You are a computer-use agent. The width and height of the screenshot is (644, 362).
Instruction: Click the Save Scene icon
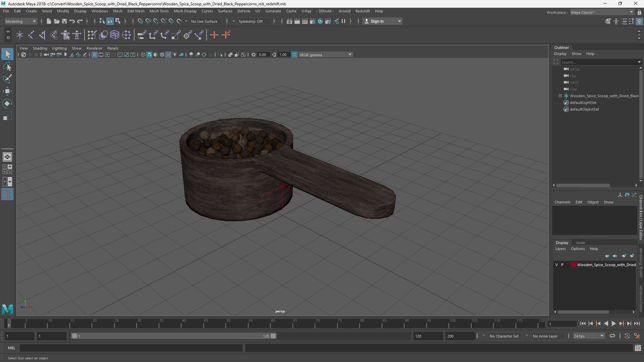[64, 21]
